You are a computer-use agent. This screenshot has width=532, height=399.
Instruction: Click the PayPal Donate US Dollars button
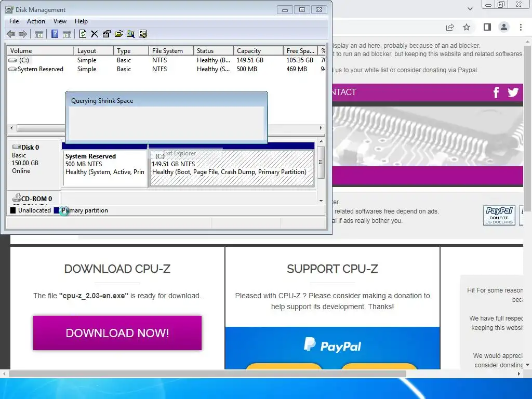499,215
